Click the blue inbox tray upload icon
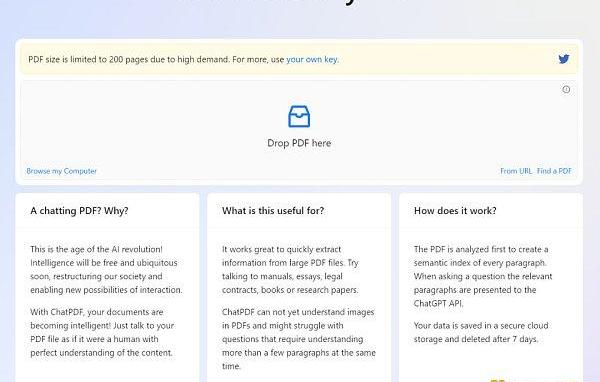The image size is (600, 382). (299, 116)
